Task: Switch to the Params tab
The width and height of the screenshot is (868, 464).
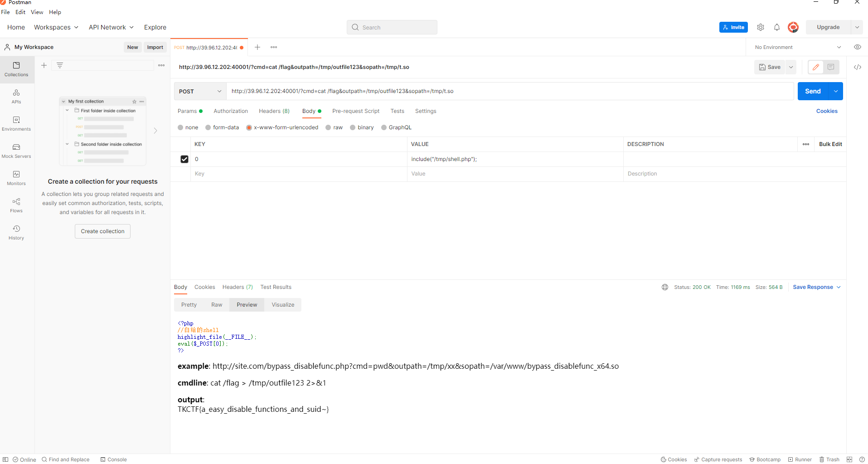Action: (x=190, y=111)
